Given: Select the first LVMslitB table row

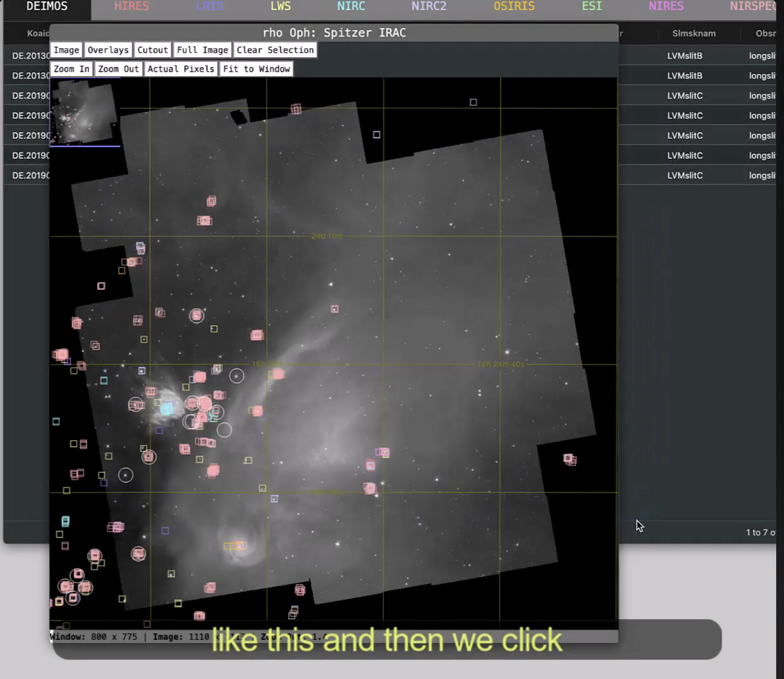Looking at the screenshot, I should pyautogui.click(x=684, y=56).
